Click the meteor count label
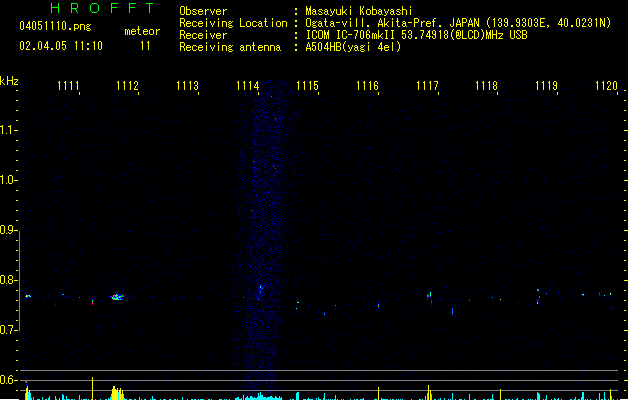Viewport: 629px width, 400px height. pos(142,31)
